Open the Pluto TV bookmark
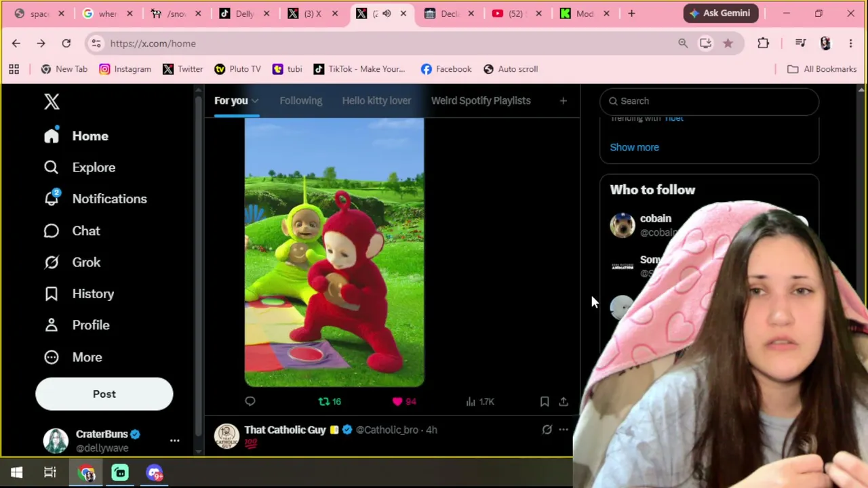Image resolution: width=868 pixels, height=488 pixels. pos(237,69)
